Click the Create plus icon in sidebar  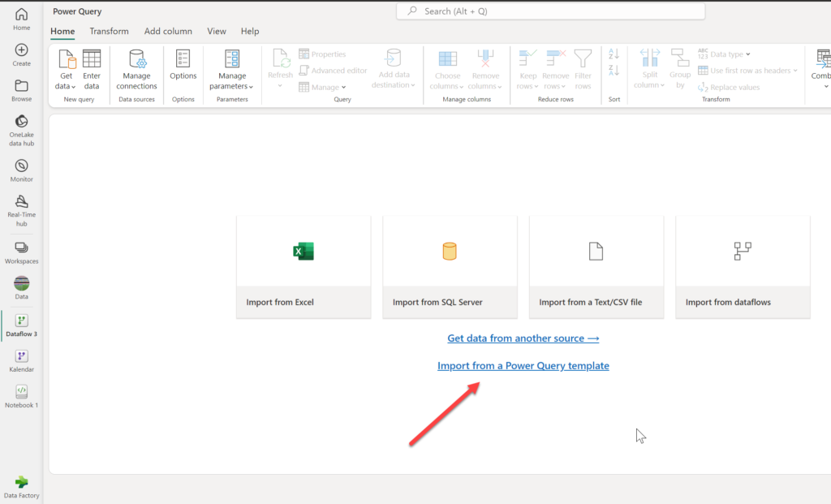click(21, 50)
